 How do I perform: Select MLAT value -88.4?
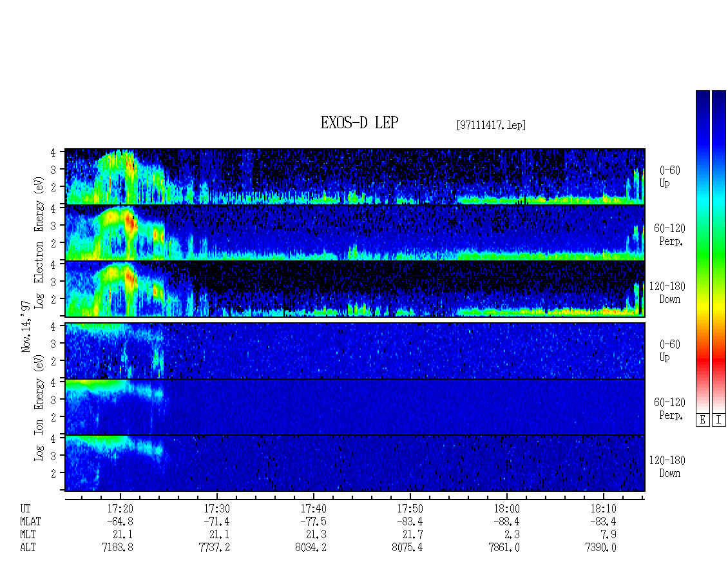tap(506, 521)
